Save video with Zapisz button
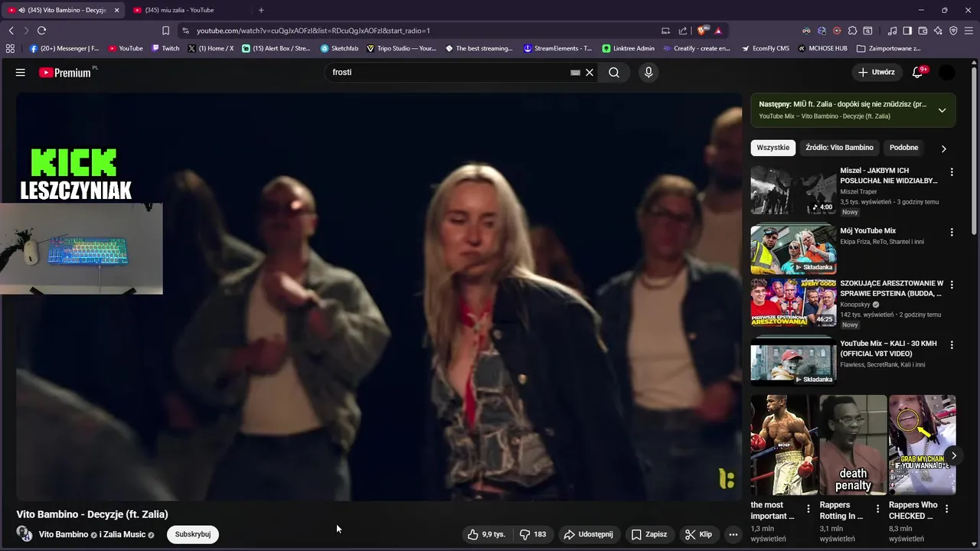 tap(648, 534)
